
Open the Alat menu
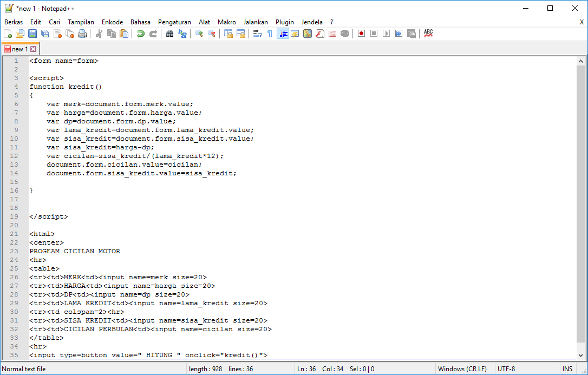coord(204,22)
